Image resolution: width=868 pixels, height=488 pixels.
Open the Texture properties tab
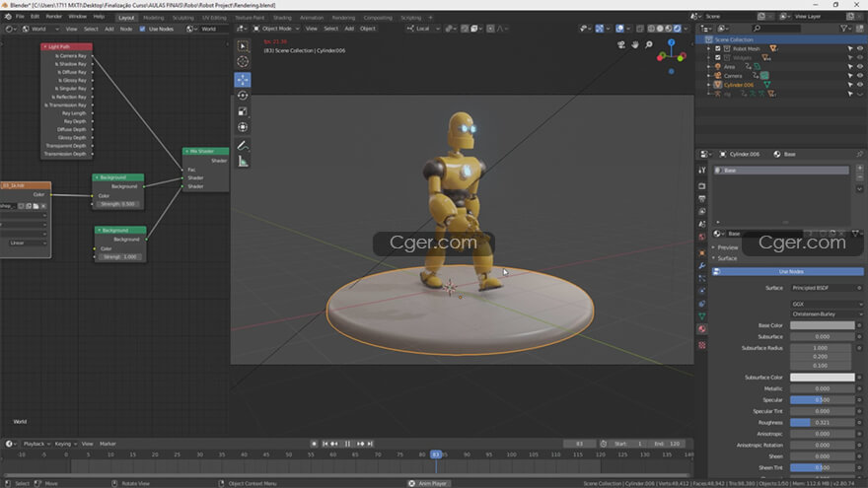[702, 345]
